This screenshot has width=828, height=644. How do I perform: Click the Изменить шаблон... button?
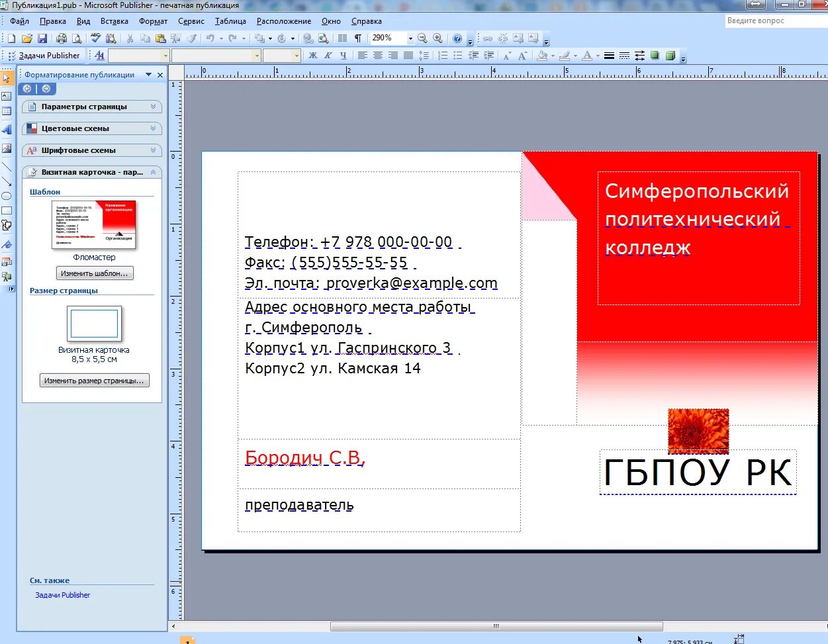(x=95, y=273)
